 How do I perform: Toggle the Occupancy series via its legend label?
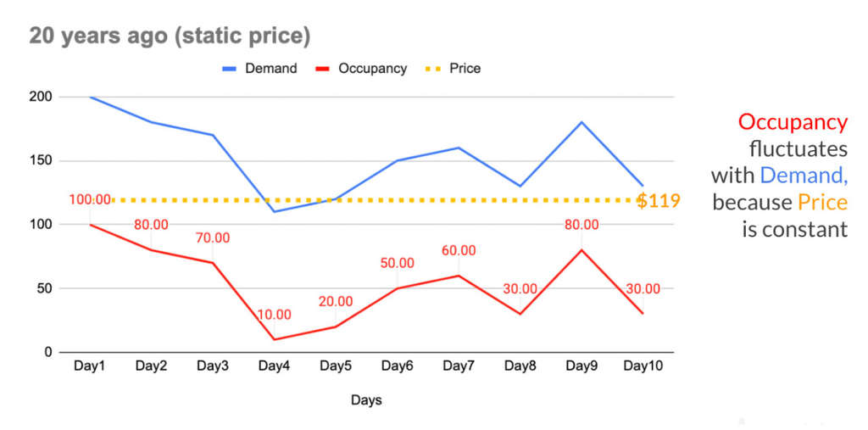click(x=372, y=69)
